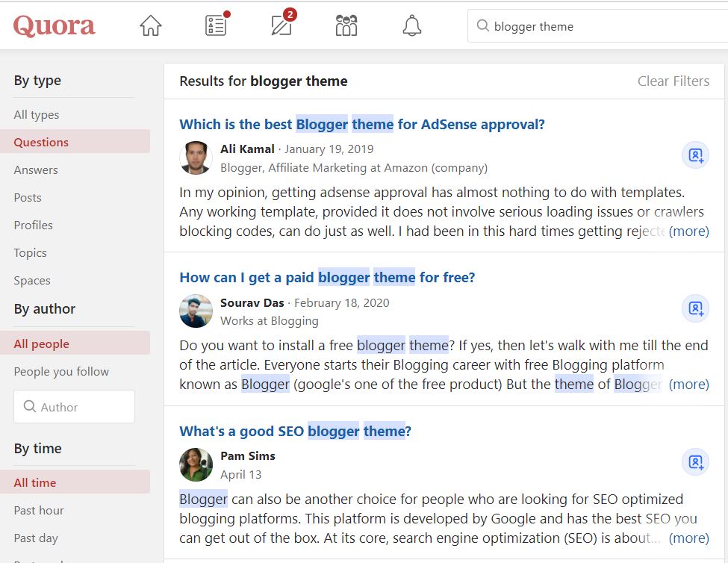This screenshot has width=728, height=563.
Task: Select the Topics result type
Action: click(30, 252)
